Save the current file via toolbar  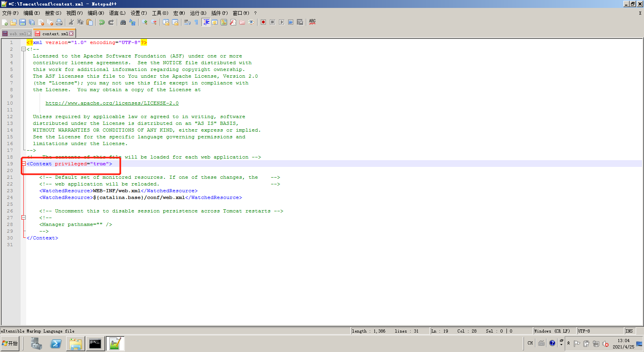[23, 22]
